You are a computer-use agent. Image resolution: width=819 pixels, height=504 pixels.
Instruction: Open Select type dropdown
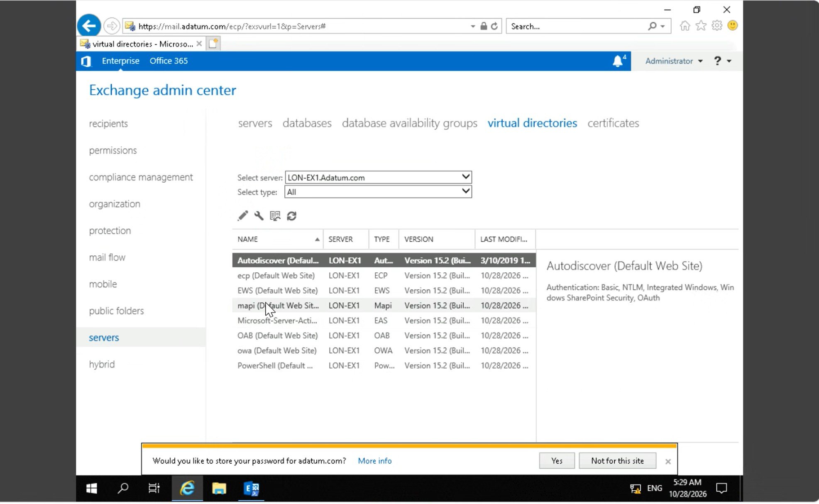378,192
